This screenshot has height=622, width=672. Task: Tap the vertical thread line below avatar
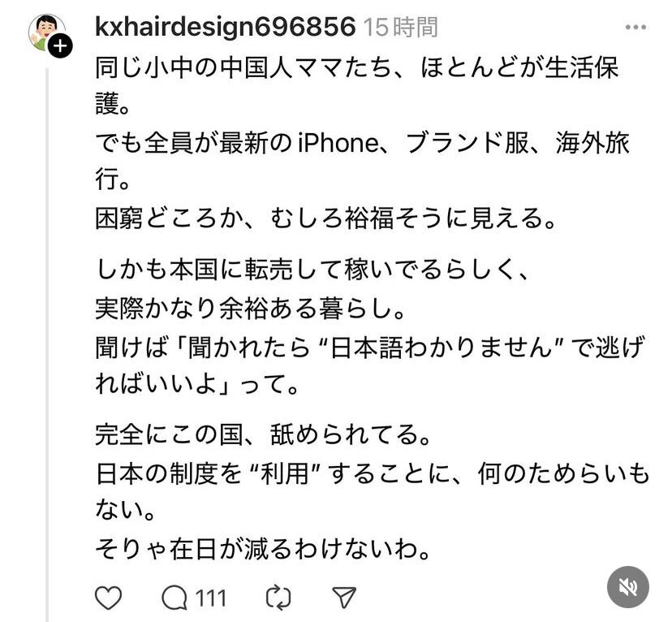point(47,343)
